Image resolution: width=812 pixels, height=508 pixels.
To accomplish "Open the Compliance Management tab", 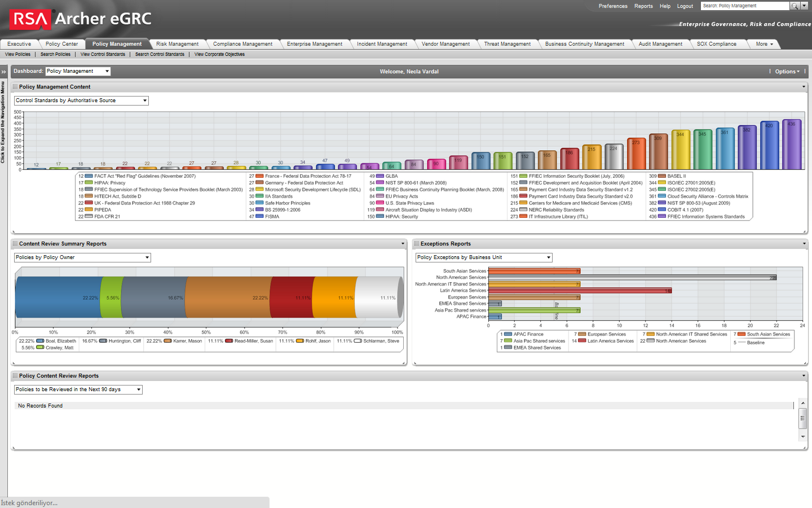I will click(x=242, y=44).
